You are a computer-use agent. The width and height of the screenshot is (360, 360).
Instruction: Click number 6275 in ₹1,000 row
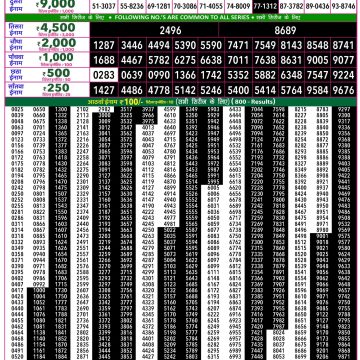tap(185, 60)
